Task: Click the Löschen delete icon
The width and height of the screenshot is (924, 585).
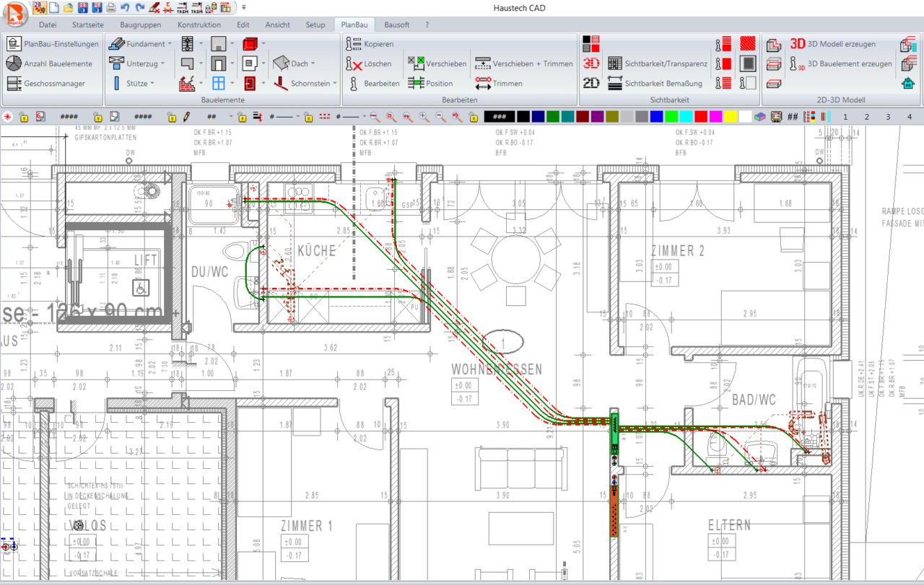Action: (x=354, y=64)
